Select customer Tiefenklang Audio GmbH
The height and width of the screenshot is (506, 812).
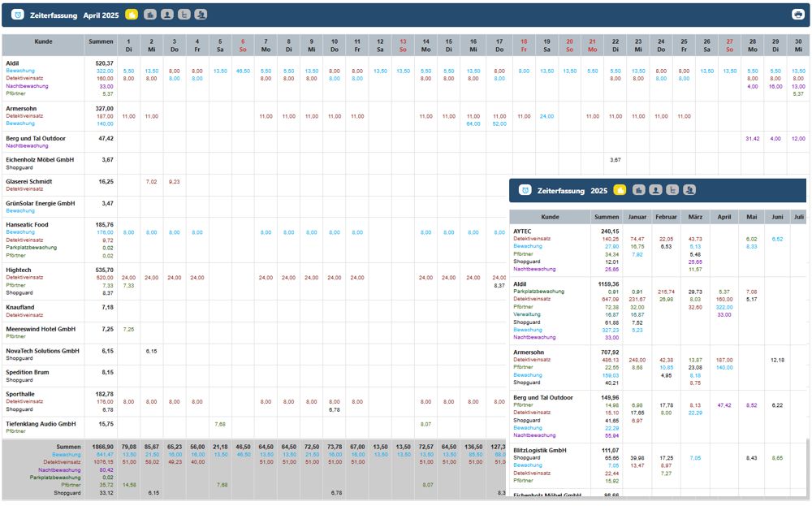pos(41,423)
